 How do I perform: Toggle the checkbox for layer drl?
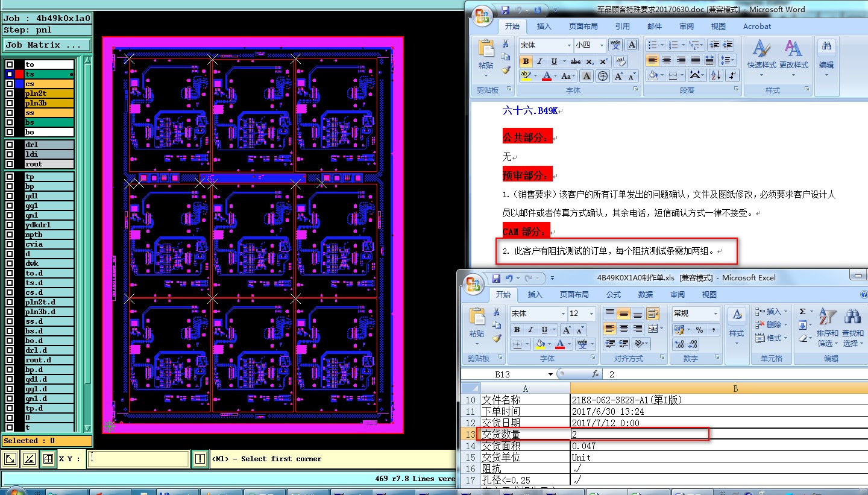[10, 145]
